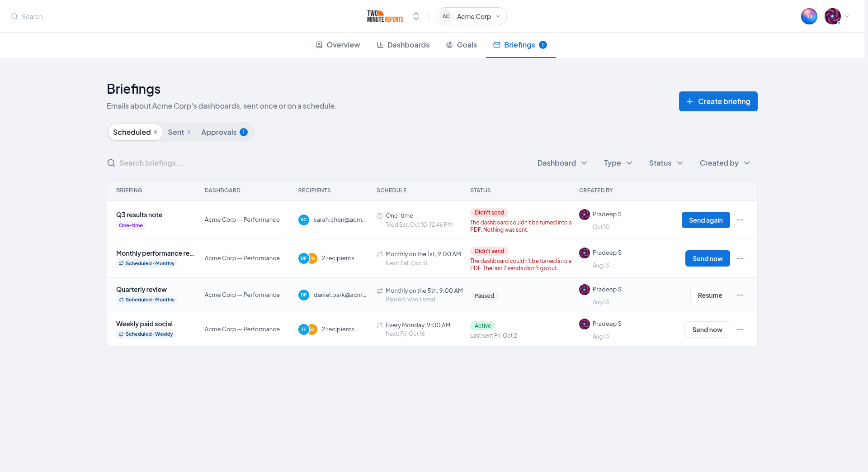Image resolution: width=868 pixels, height=472 pixels.
Task: Click the Create briefing button
Action: [718, 101]
